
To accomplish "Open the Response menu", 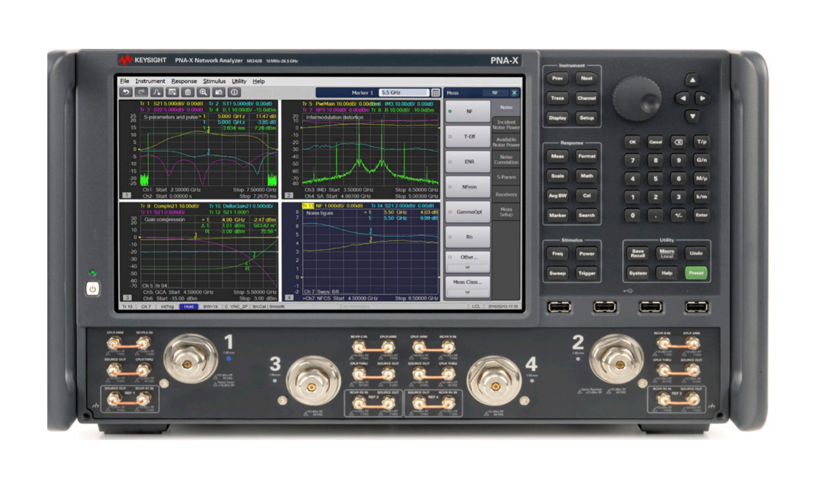I will coord(183,81).
